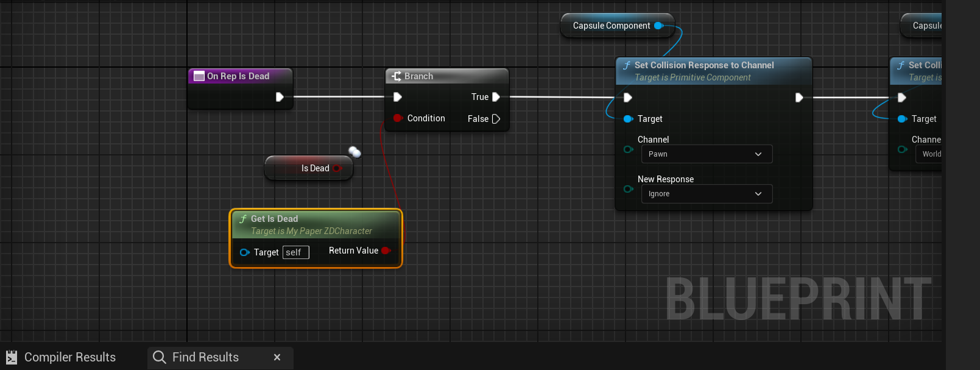Open the comment bubble on Is Dead node
Screen dimensions: 980x370
(354, 152)
